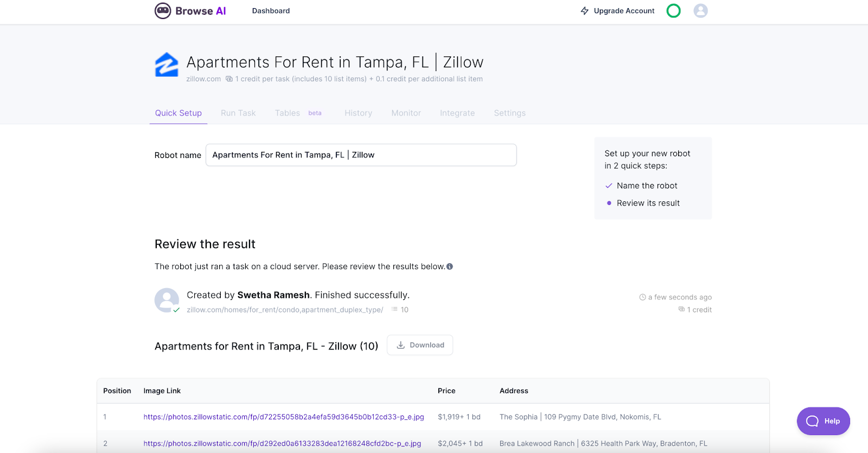Click The Sophia address cell

pos(580,417)
